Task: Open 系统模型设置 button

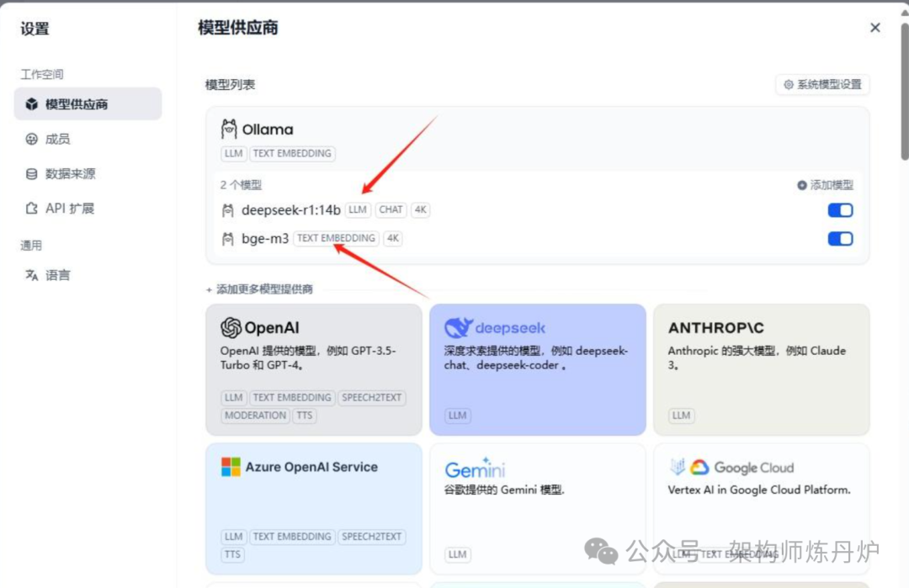Action: (x=822, y=85)
